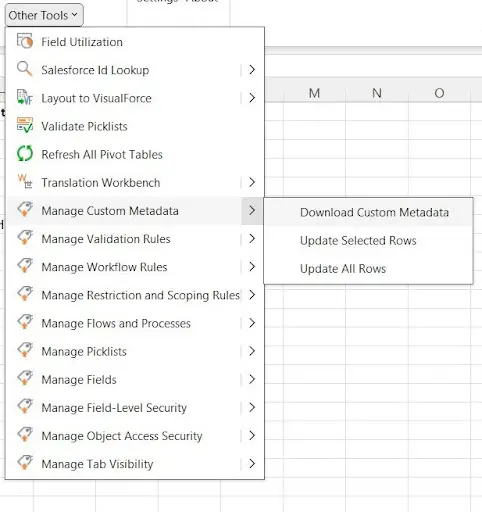Open the Salesforce Id Lookup menu entry
Screen dimensions: 482x512
(x=123, y=70)
